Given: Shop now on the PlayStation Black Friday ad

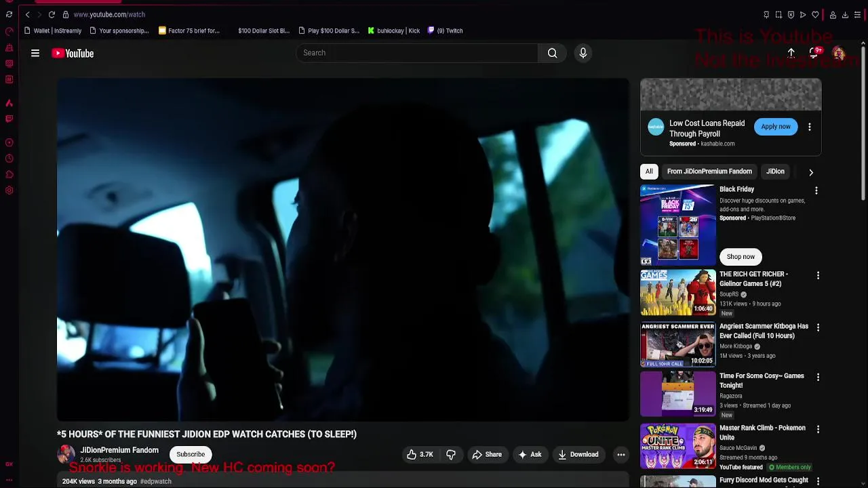Looking at the screenshot, I should tap(741, 257).
